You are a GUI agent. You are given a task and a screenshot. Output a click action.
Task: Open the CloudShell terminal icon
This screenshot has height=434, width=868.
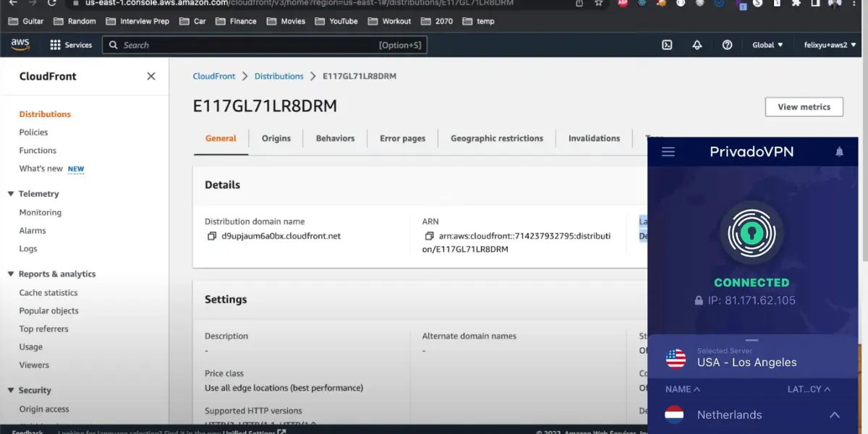pyautogui.click(x=667, y=45)
